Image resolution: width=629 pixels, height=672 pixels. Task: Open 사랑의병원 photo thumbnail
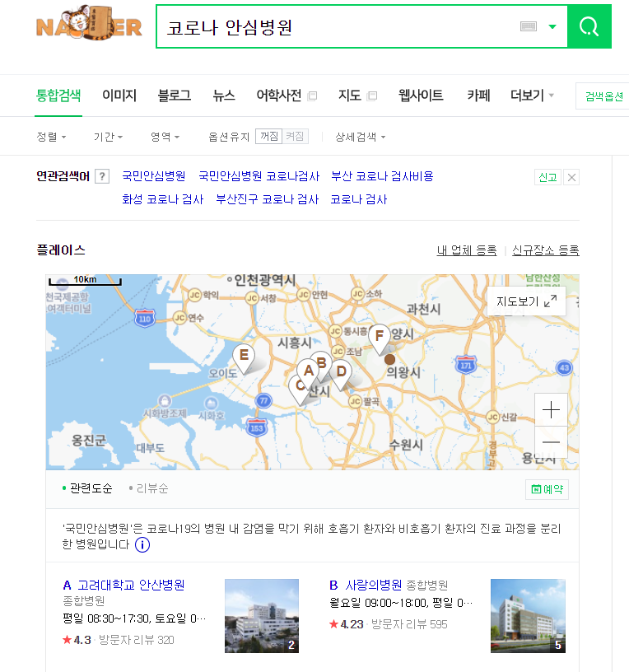click(x=528, y=616)
